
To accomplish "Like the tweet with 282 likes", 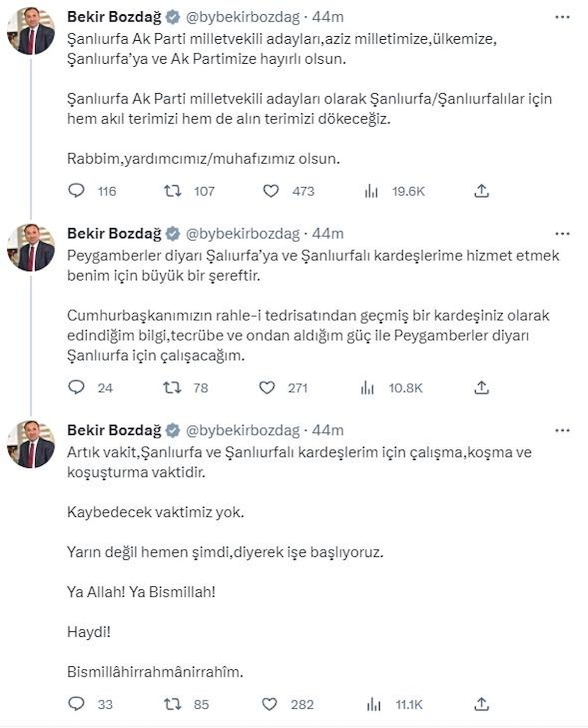I will tap(269, 704).
